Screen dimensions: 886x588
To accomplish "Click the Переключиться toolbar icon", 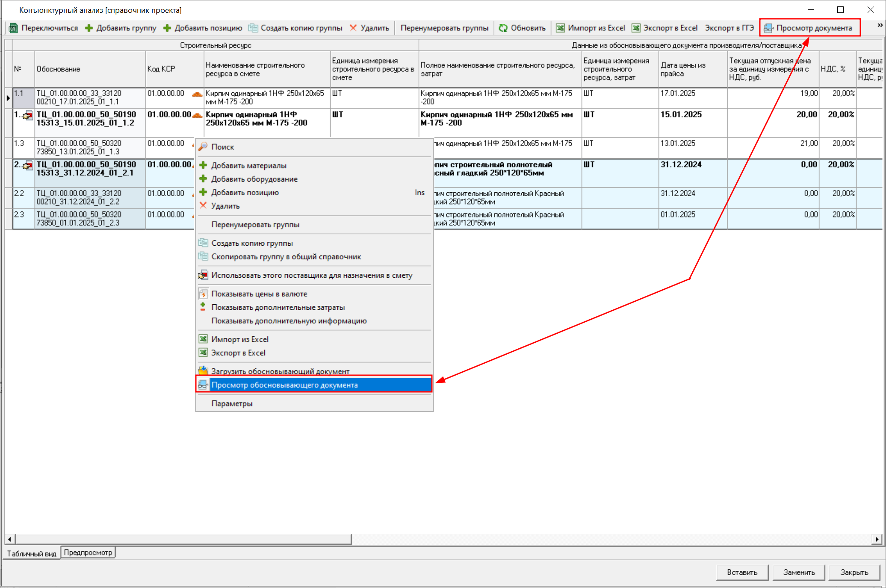I will click(x=13, y=28).
